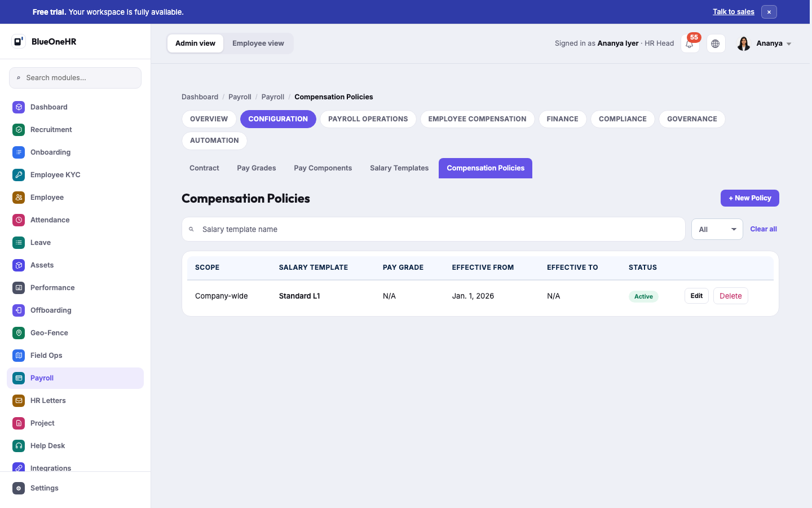
Task: Open the Offboarding module icon
Action: coord(19,310)
